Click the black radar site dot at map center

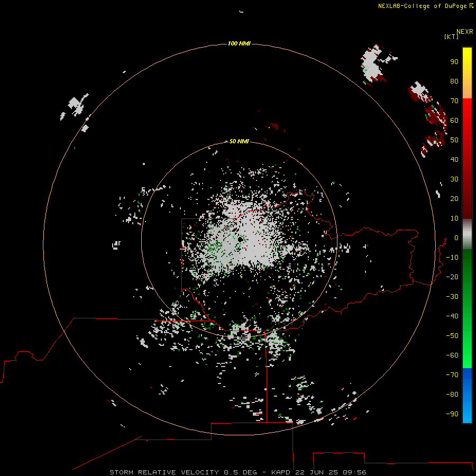click(240, 240)
